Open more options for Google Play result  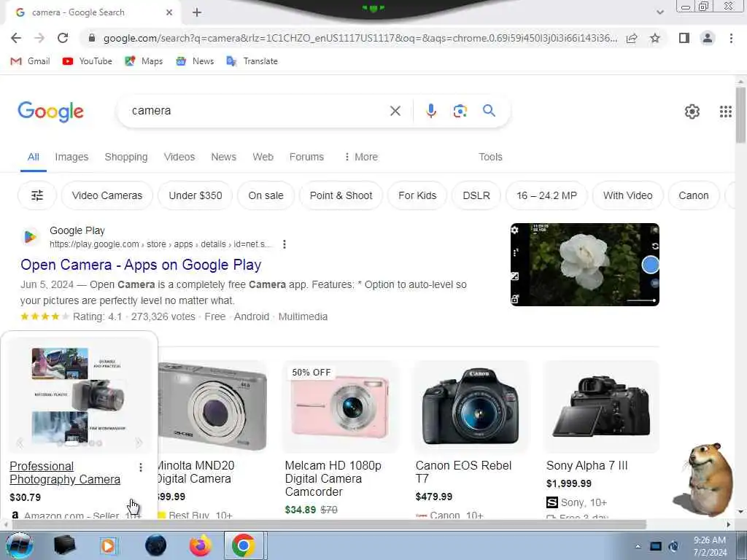tap(285, 244)
